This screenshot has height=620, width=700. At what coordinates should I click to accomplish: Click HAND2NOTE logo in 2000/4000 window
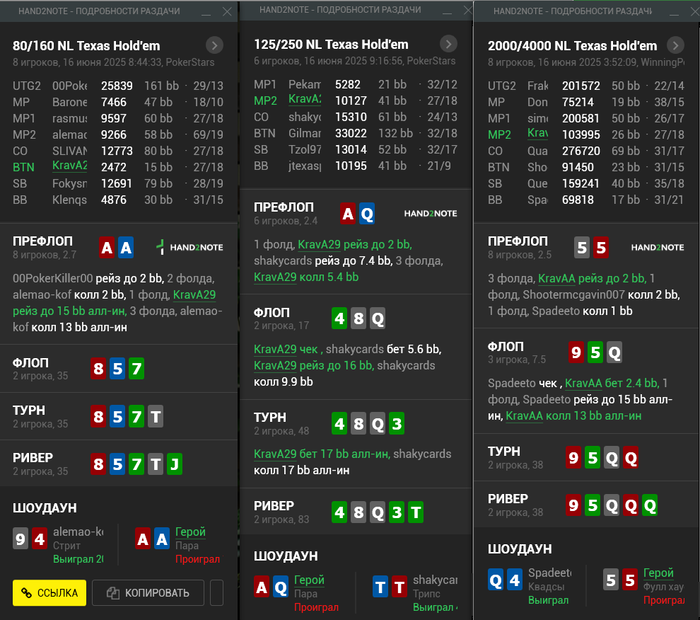657,247
